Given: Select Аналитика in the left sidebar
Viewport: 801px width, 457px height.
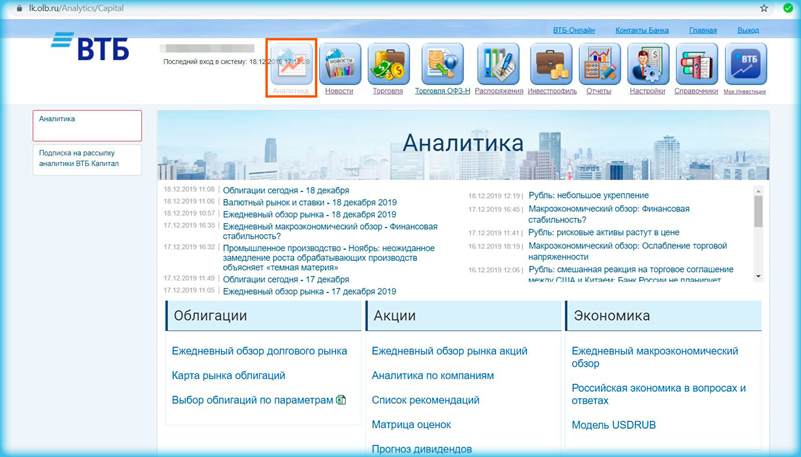Looking at the screenshot, I should click(x=87, y=126).
